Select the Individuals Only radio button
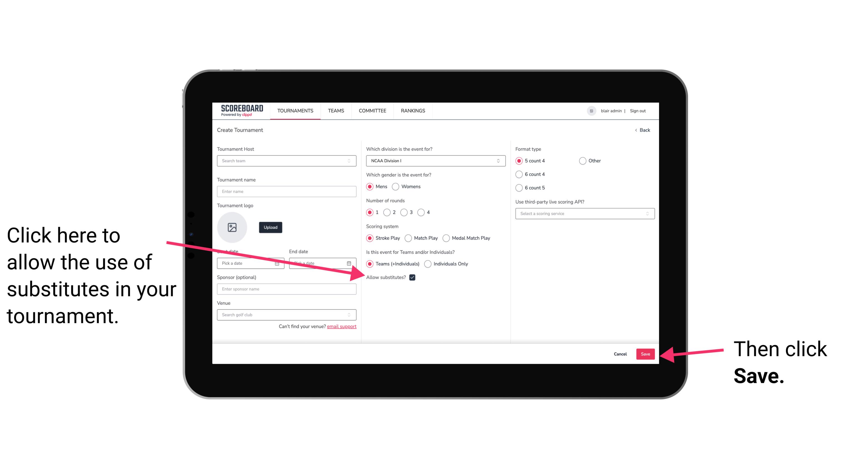The width and height of the screenshot is (868, 467). (x=428, y=264)
